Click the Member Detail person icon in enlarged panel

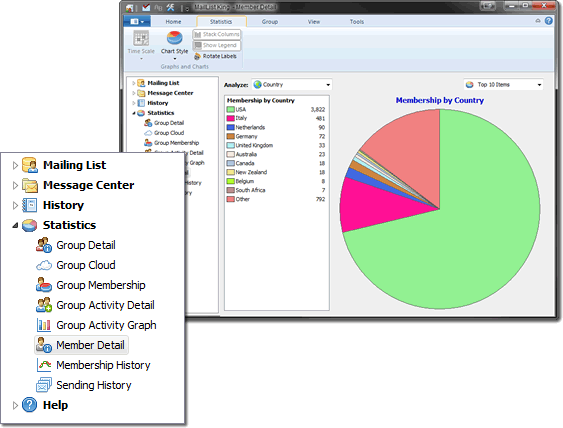[x=44, y=345]
